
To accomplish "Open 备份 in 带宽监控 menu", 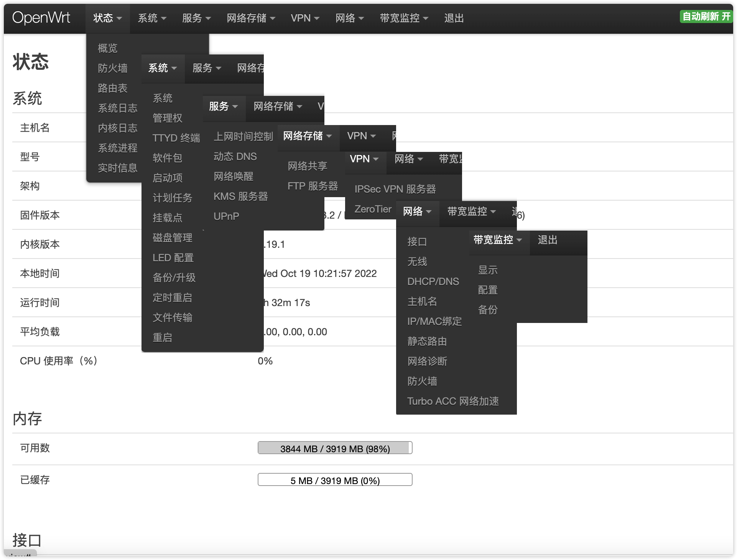I will (488, 310).
